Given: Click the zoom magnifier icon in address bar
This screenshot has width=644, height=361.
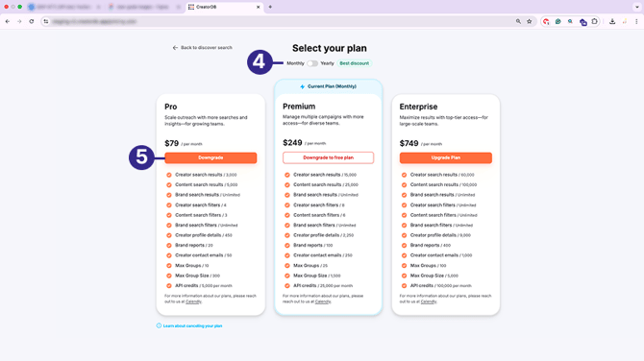Looking at the screenshot, I should click(x=518, y=21).
